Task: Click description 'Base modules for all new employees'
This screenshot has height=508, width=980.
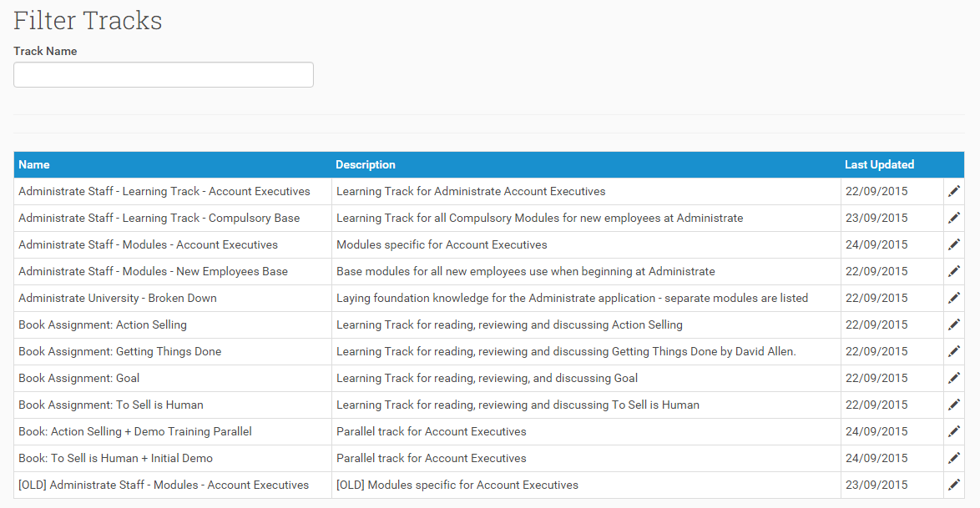Action: pos(526,271)
